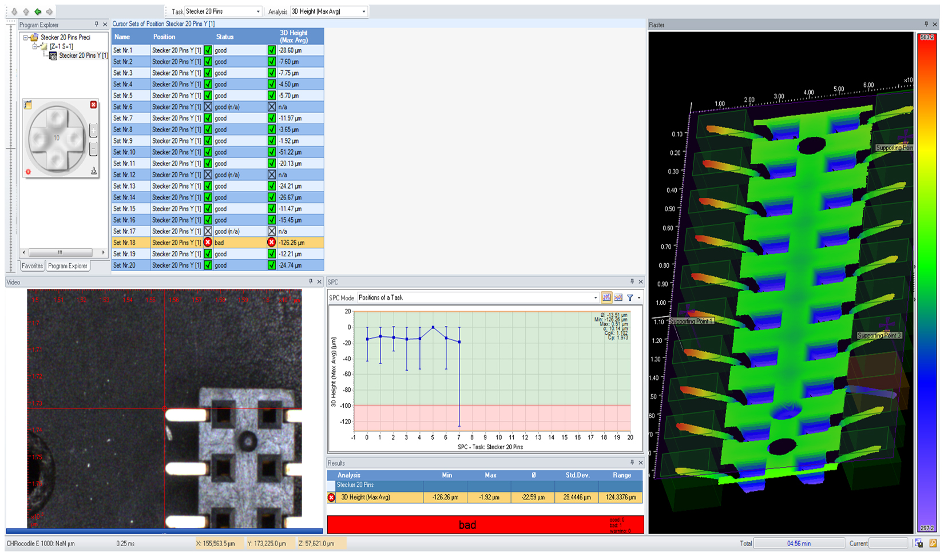Toggle the crossed status checkbox for Set Nr.6
This screenshot has height=560, width=944.
pyautogui.click(x=208, y=107)
